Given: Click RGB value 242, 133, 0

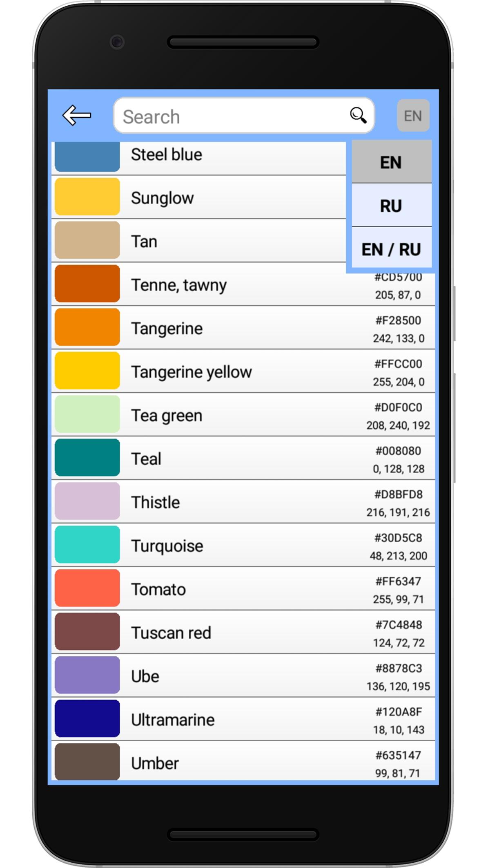Looking at the screenshot, I should (x=399, y=338).
